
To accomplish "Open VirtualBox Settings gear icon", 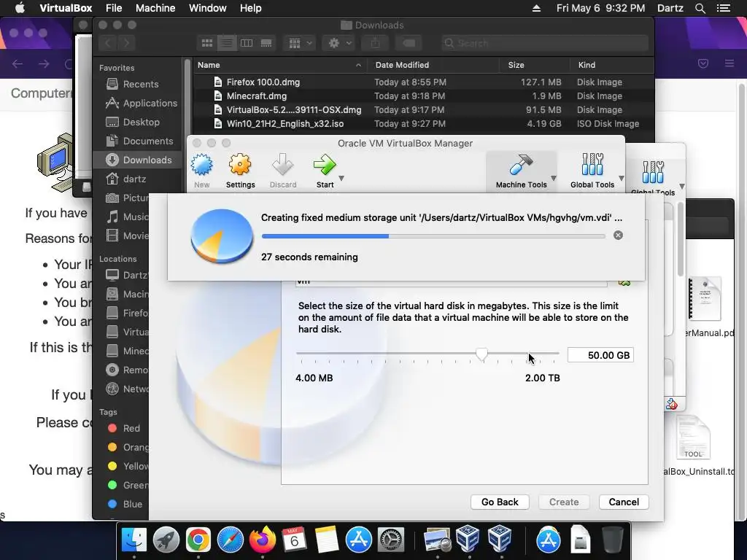I will pyautogui.click(x=239, y=165).
